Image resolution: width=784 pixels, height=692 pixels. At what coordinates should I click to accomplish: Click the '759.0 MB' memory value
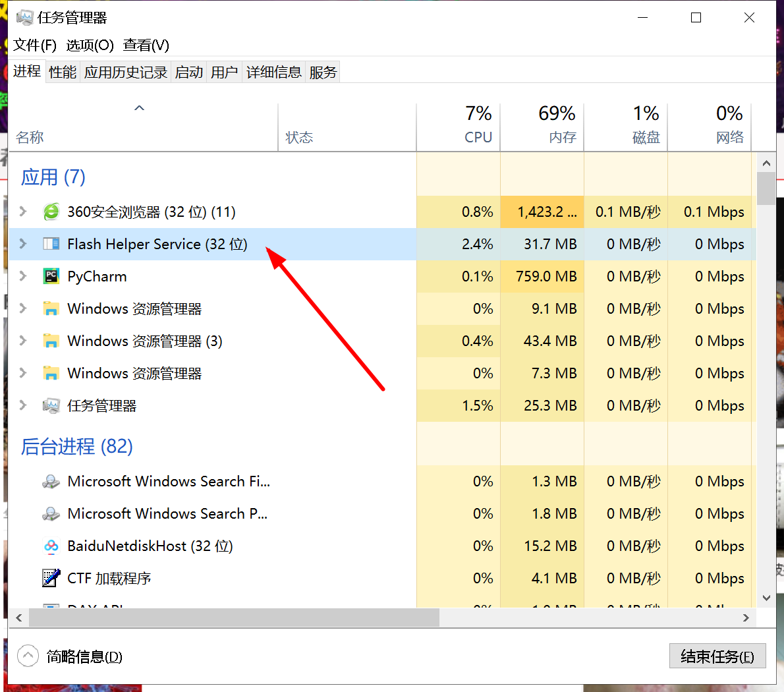click(546, 277)
